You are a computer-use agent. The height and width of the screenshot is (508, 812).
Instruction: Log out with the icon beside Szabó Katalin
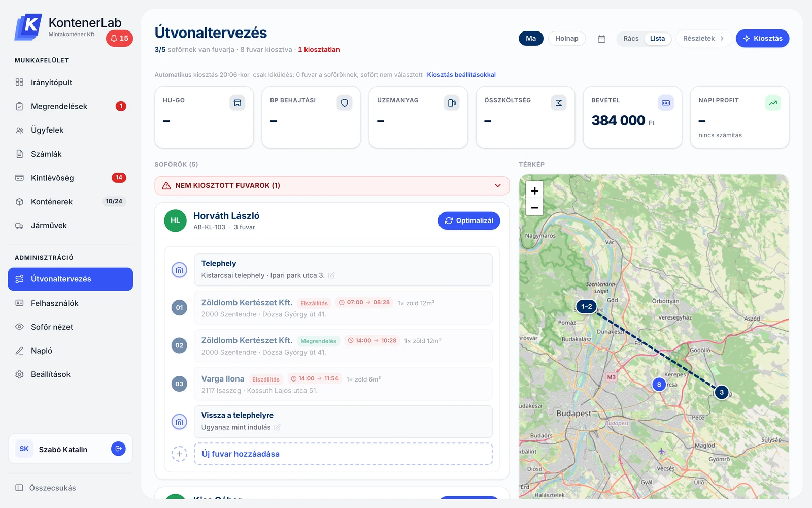point(118,449)
